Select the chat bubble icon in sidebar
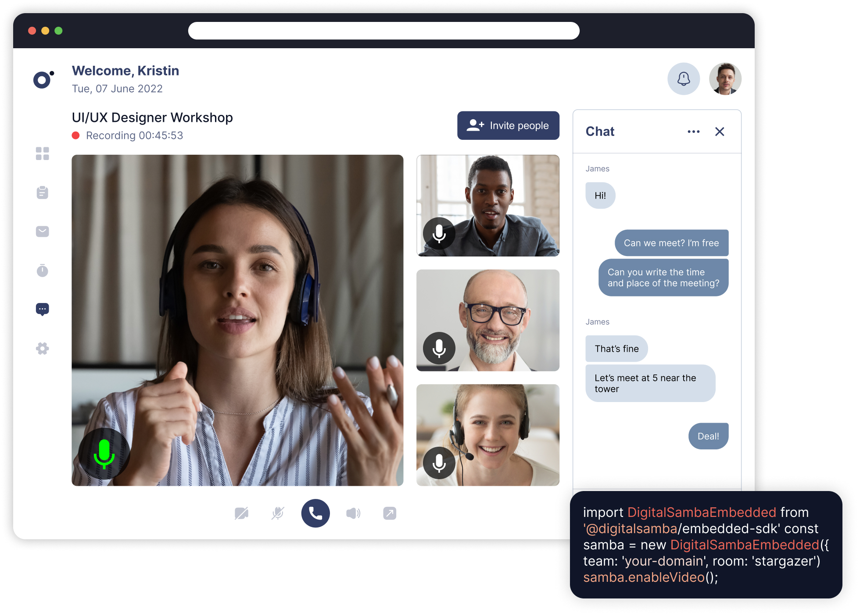860x616 pixels. (43, 310)
